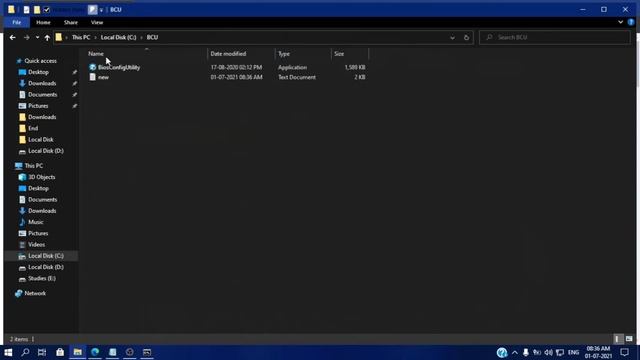This screenshot has height=360, width=640.
Task: Click the BiosConfigUtility application icon
Action: (93, 67)
